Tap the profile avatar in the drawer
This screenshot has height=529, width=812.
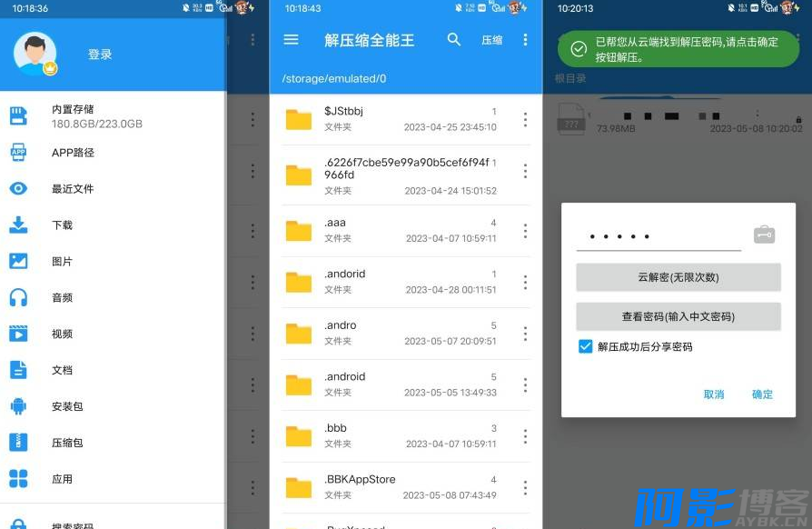(35, 54)
